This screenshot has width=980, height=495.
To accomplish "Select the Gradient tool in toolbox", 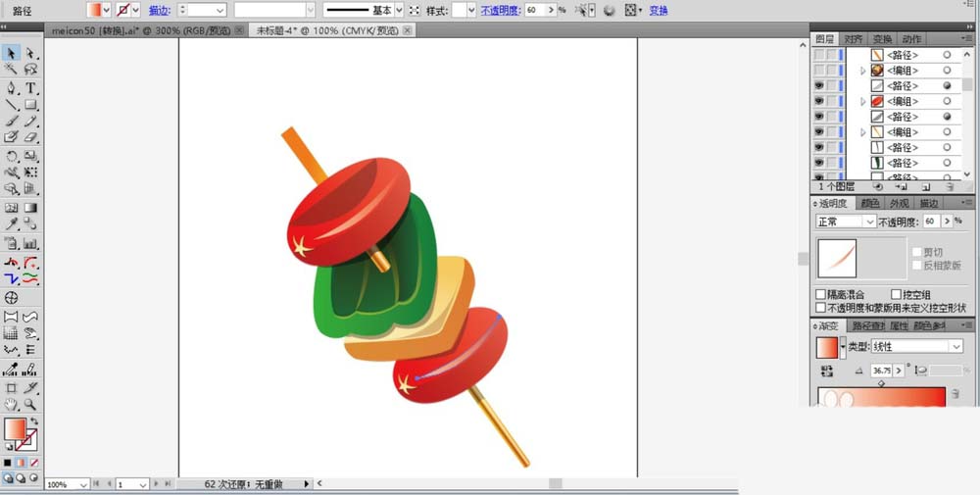I will [30, 208].
